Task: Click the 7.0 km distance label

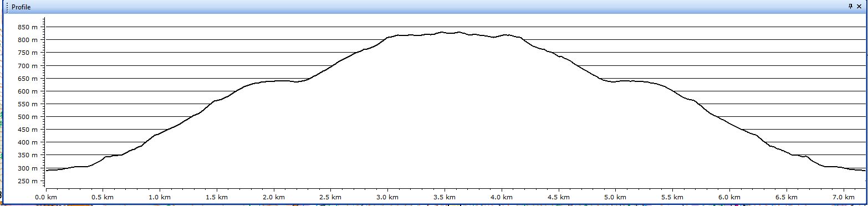Action: pos(843,197)
